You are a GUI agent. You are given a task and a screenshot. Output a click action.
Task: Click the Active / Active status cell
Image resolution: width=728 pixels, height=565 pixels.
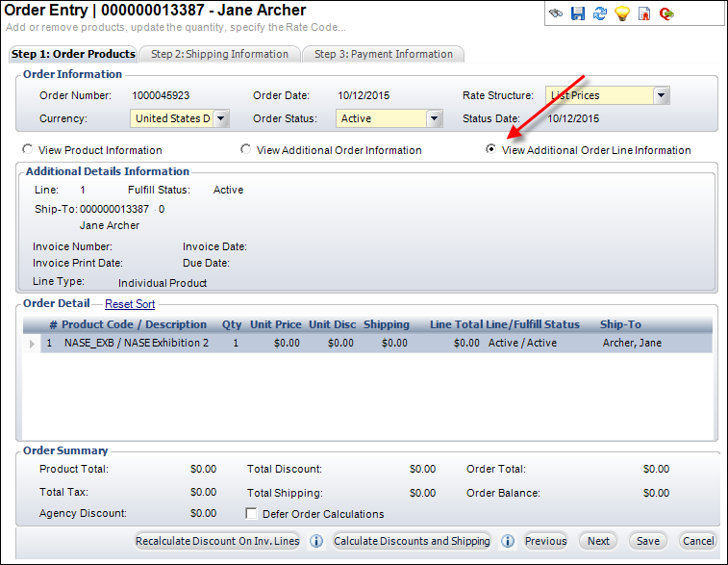click(522, 343)
